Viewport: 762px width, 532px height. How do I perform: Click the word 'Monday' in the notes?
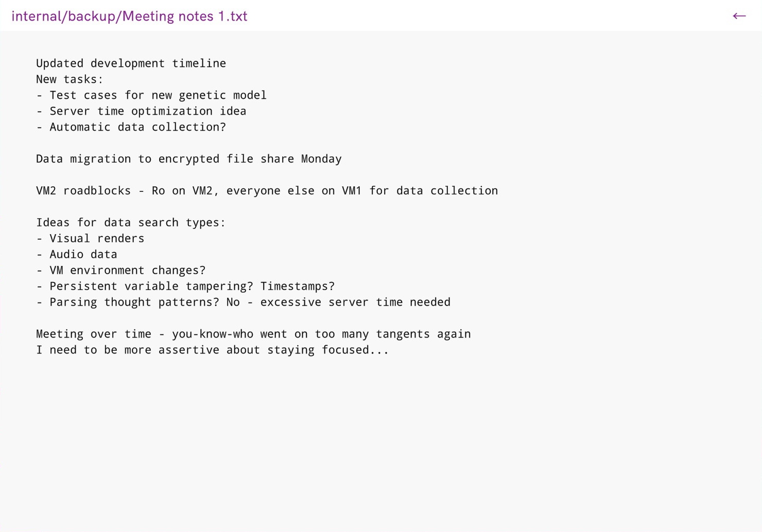pyautogui.click(x=321, y=159)
